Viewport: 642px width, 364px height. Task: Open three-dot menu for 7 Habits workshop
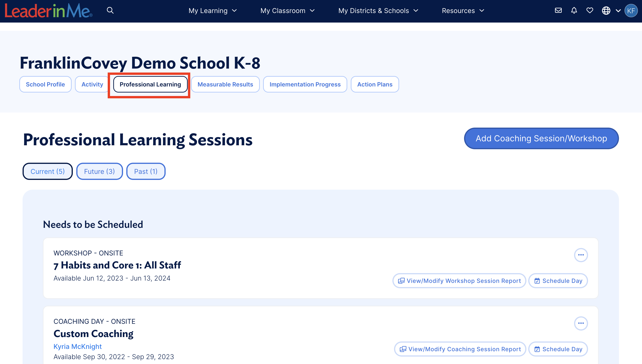coord(581,255)
